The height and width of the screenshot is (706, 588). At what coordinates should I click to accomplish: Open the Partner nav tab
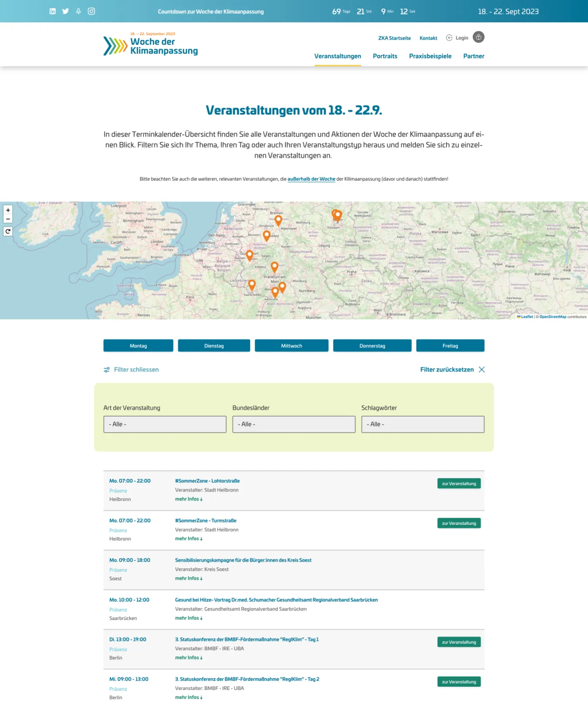tap(474, 56)
